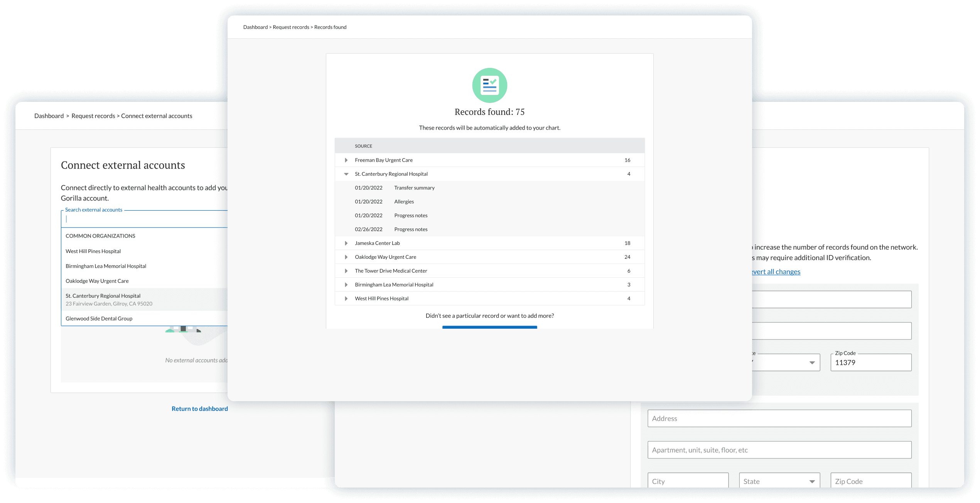Click the records found checklist icon
The width and height of the screenshot is (980, 503).
click(x=489, y=85)
